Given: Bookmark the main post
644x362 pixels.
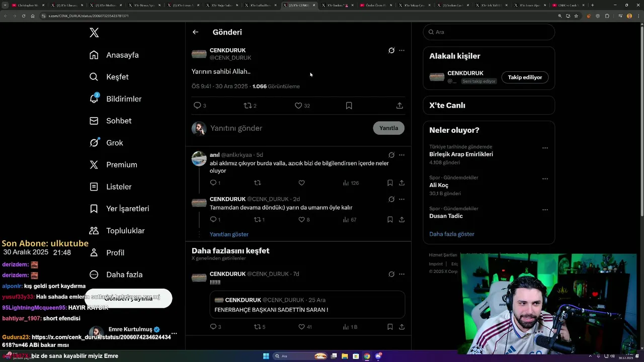Looking at the screenshot, I should click(x=349, y=106).
